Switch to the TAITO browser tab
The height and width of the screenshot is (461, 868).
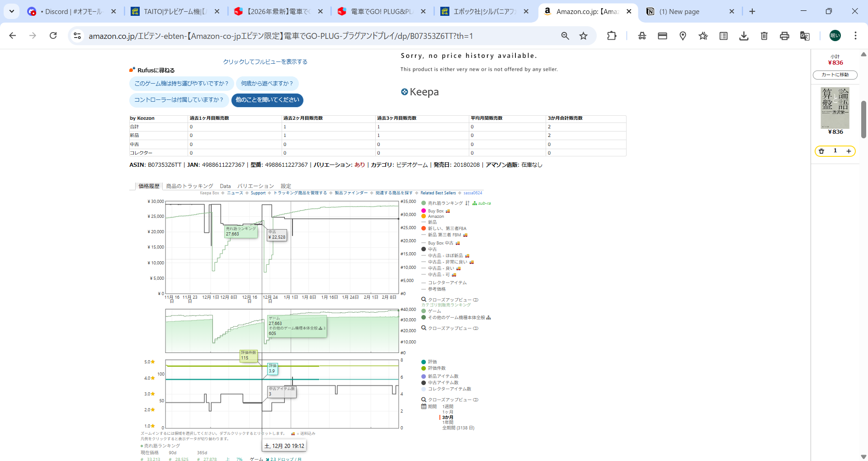[175, 11]
